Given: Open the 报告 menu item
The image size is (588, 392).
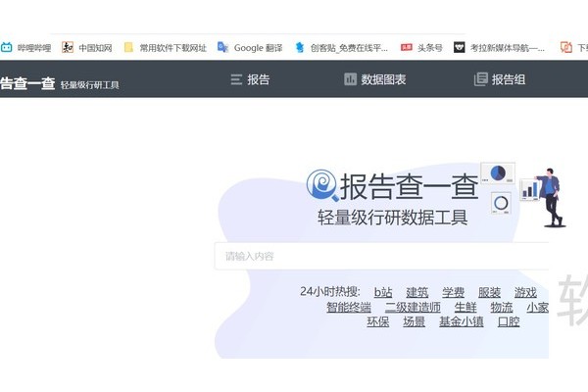Looking at the screenshot, I should point(258,79).
